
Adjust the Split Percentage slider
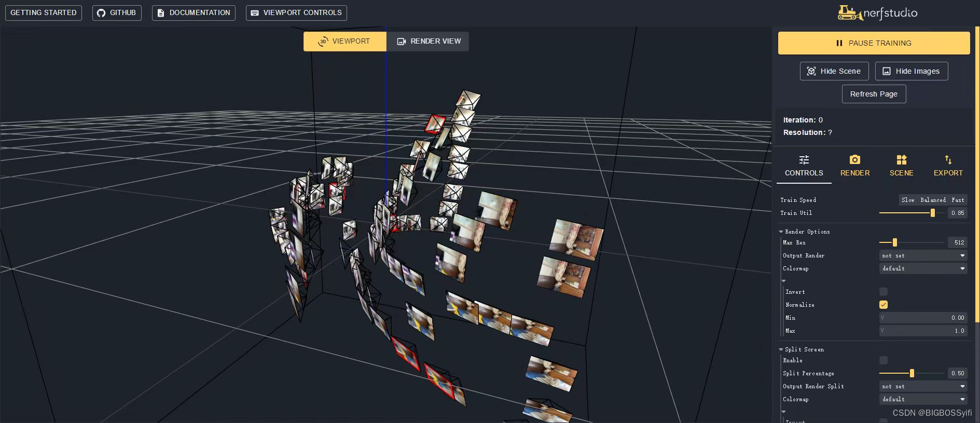tap(912, 373)
